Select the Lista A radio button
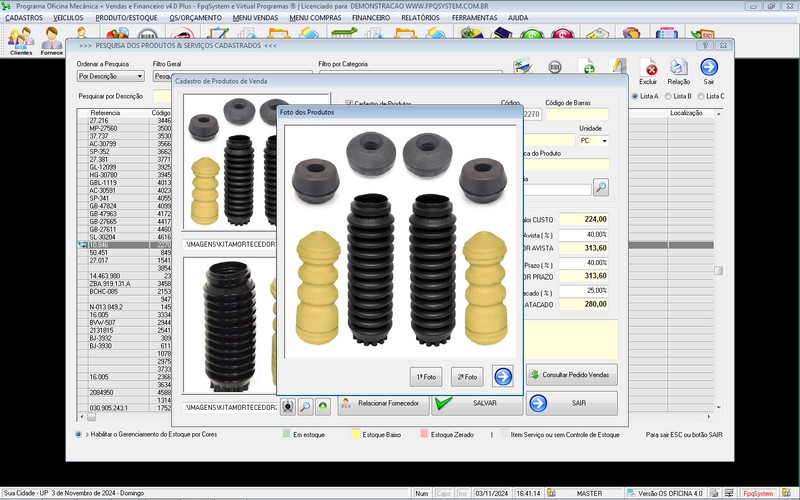The image size is (800, 500). 636,96
